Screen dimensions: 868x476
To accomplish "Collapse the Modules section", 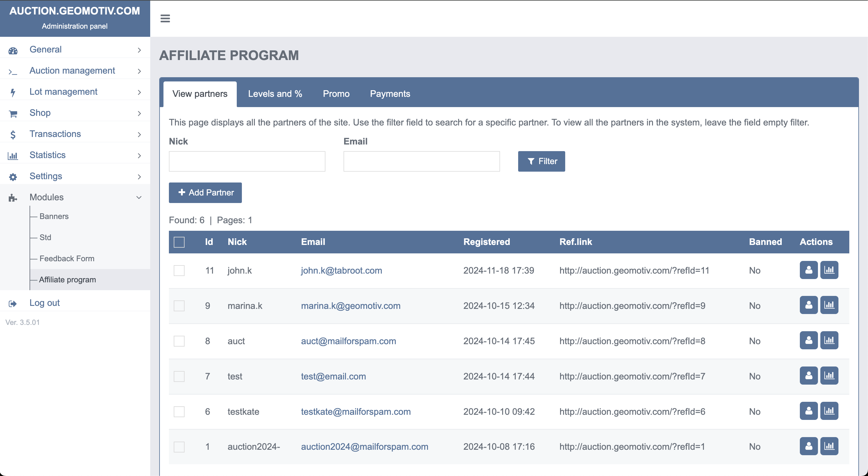I will click(x=139, y=198).
